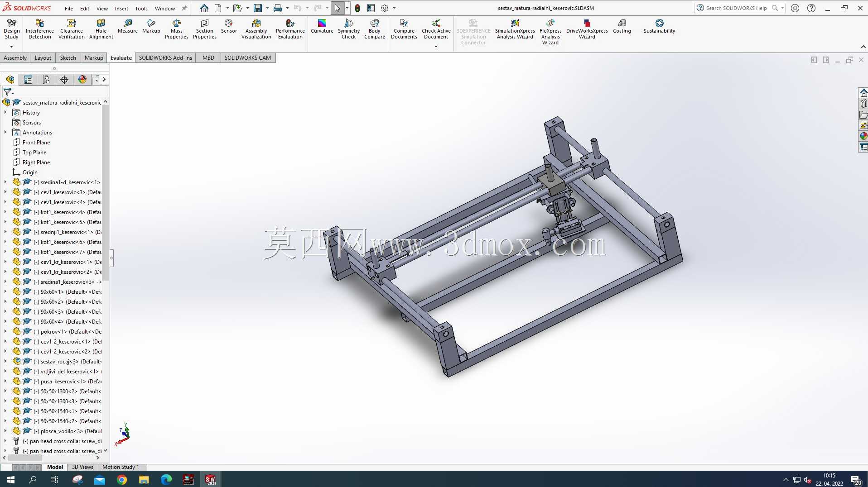Viewport: 868px width, 487px height.
Task: Open the Appearances task pane icon
Action: click(863, 136)
